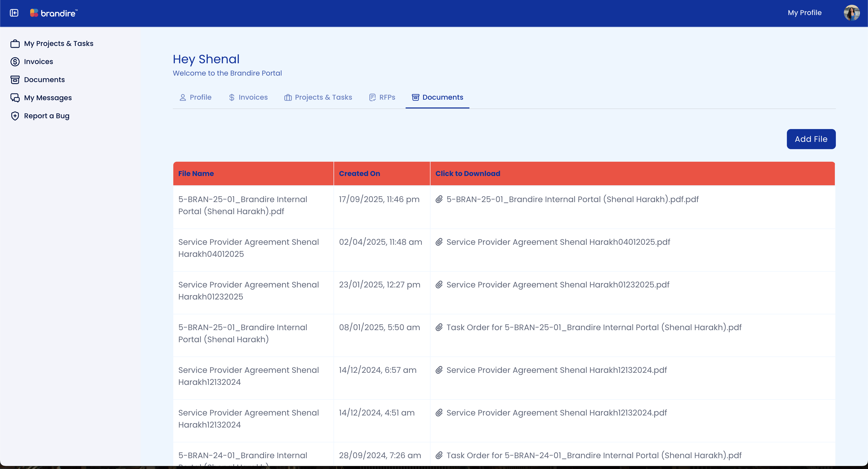Click the Brandire logo in header
The width and height of the screenshot is (868, 469).
pyautogui.click(x=54, y=13)
